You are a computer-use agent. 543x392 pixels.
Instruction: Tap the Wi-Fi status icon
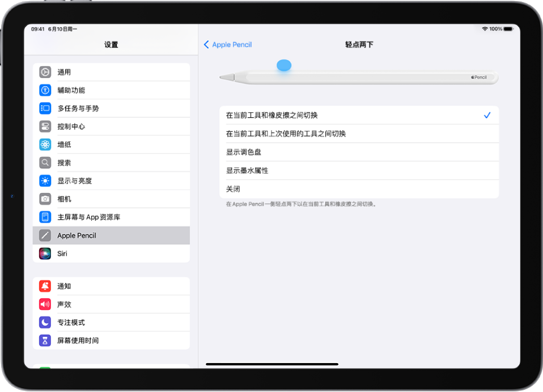tap(485, 29)
